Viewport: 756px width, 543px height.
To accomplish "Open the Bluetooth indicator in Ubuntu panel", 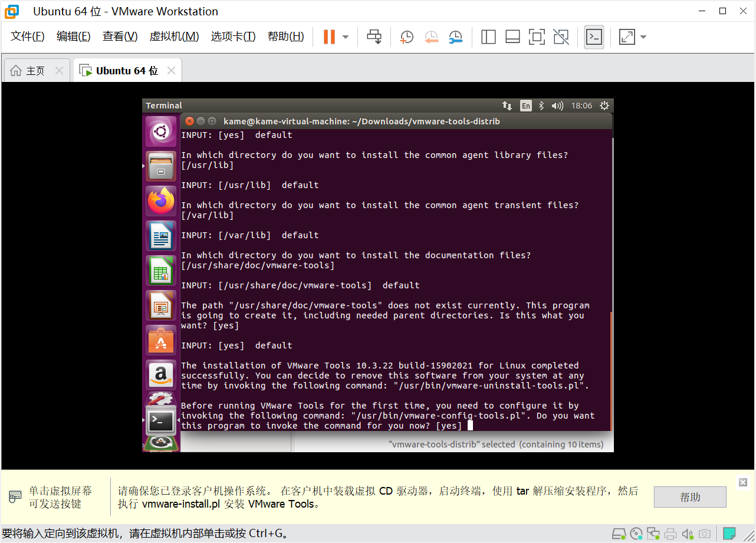I will [x=542, y=106].
